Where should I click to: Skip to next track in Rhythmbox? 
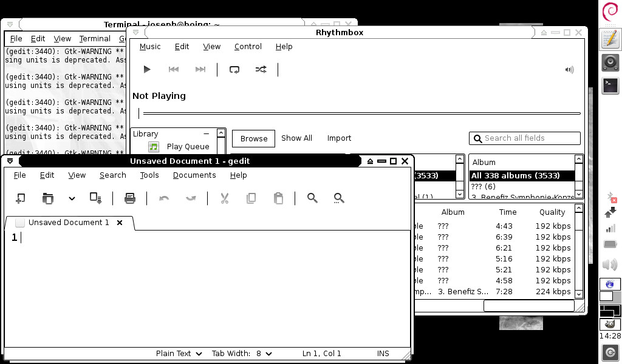coord(200,69)
